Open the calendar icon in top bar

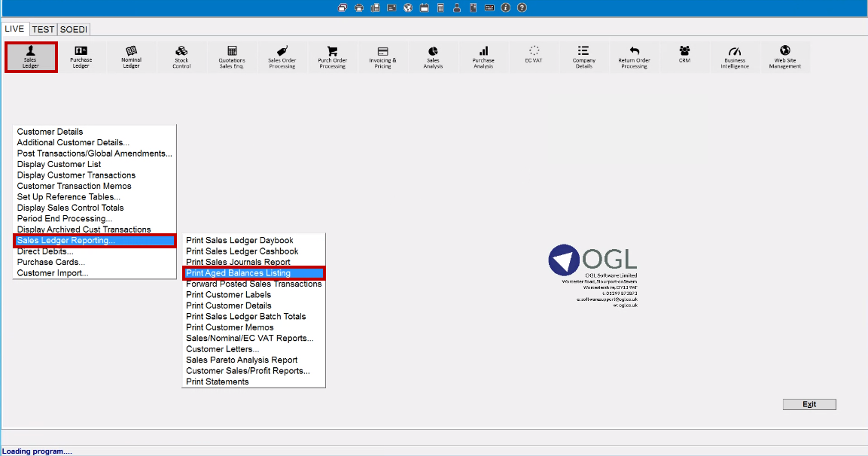[424, 8]
